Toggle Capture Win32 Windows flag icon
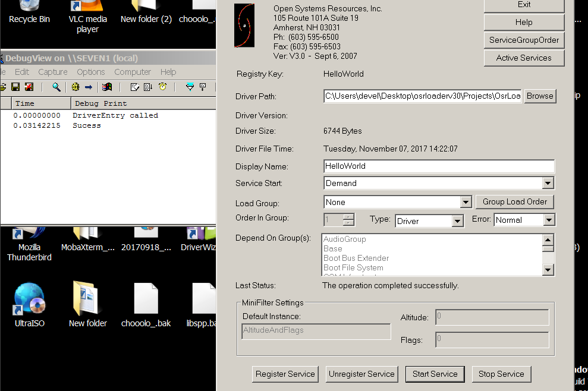Screen dimensions: 588x391 pyautogui.click(x=107, y=87)
